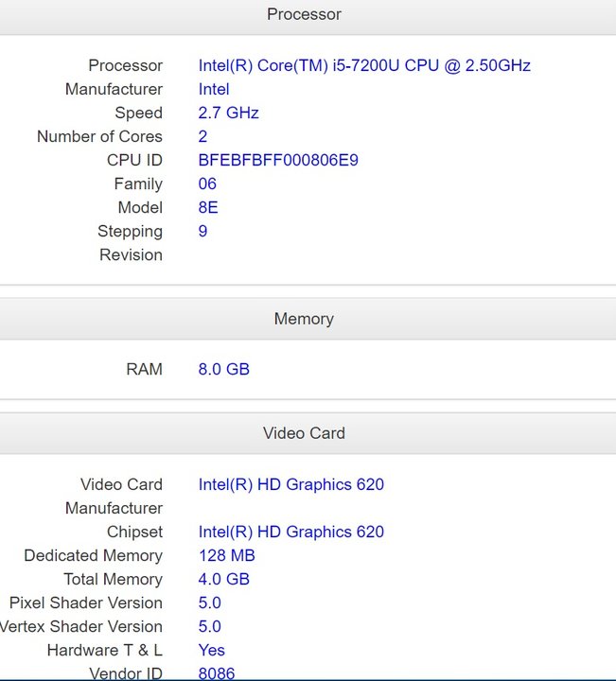Click the CPU ID value BFEBFBFF000806E9

(x=278, y=160)
